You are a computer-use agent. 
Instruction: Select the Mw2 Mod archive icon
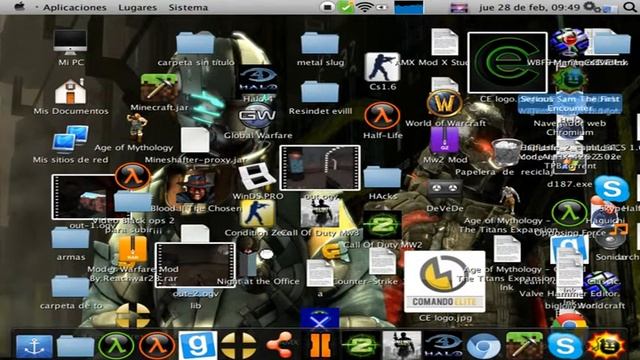(x=444, y=140)
